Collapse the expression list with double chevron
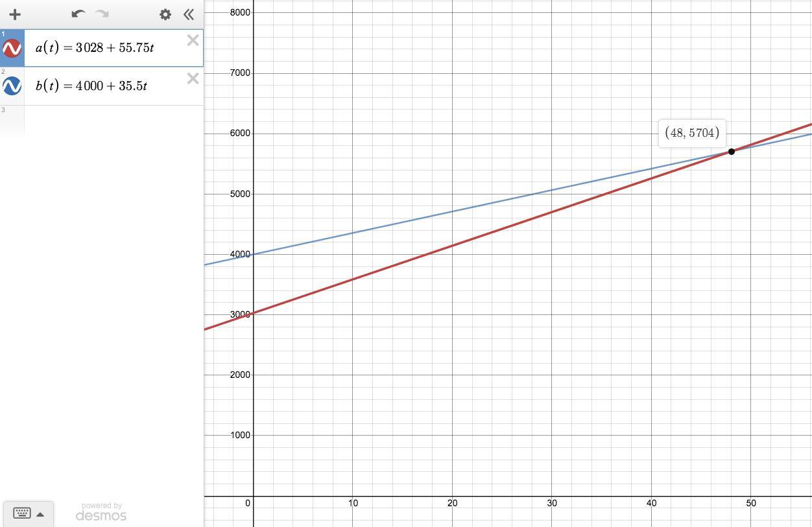This screenshot has width=812, height=527. (189, 14)
